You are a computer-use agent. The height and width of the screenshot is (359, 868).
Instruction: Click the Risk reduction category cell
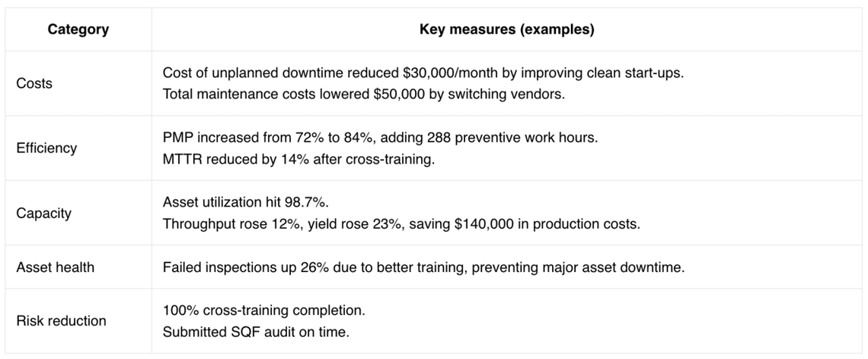coord(61,321)
